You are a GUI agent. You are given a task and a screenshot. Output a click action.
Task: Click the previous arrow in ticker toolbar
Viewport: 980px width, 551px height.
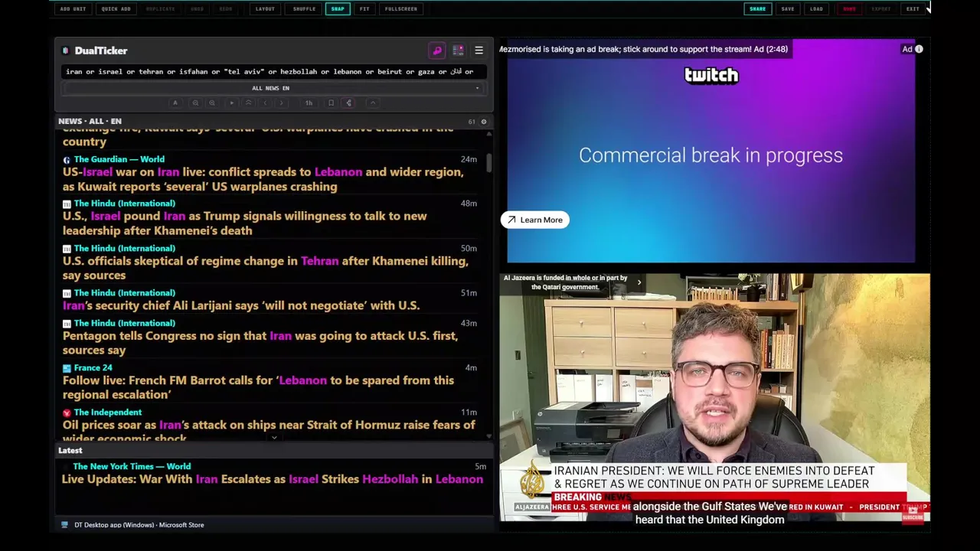pyautogui.click(x=265, y=103)
